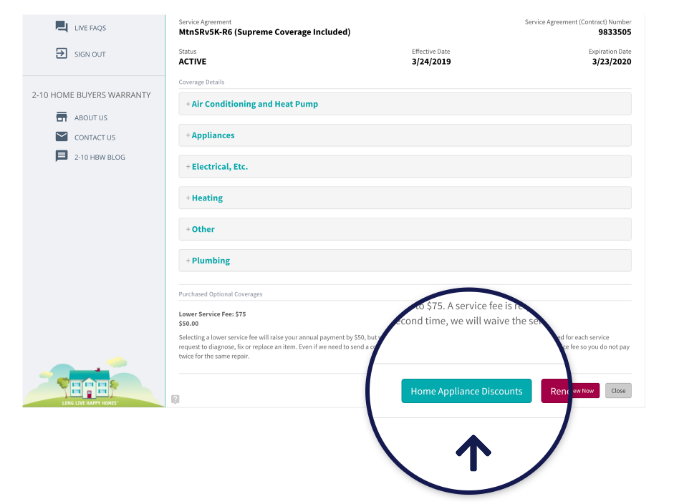Open the Live FAQs menu item
The width and height of the screenshot is (674, 504).
90,27
